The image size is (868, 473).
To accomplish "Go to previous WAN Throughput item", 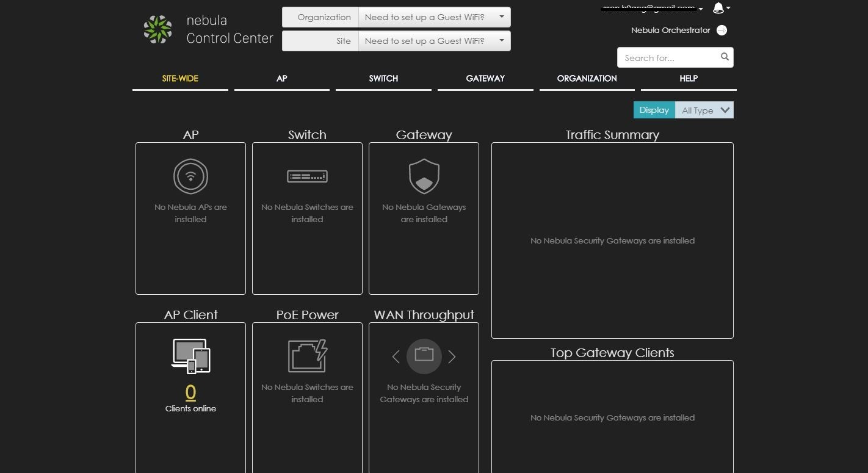I will click(396, 356).
